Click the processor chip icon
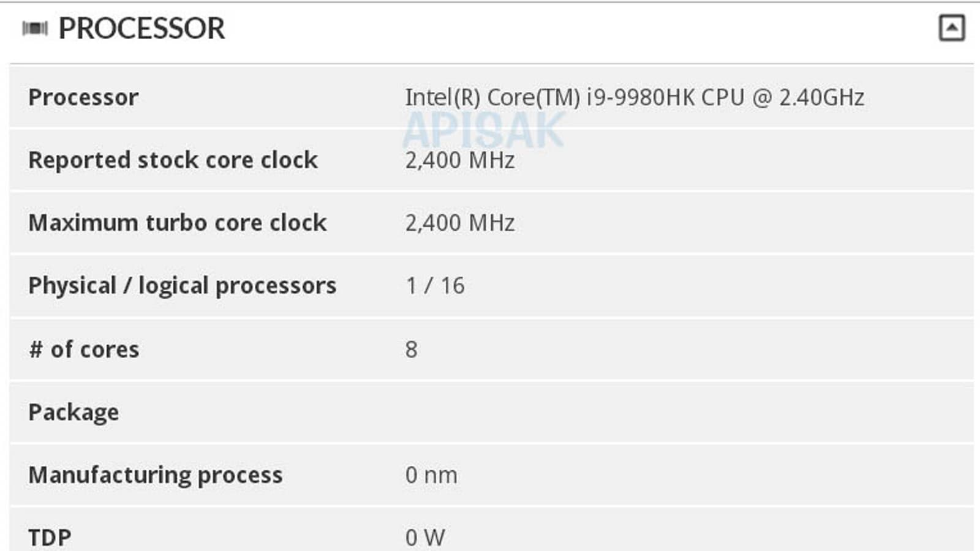 35,29
